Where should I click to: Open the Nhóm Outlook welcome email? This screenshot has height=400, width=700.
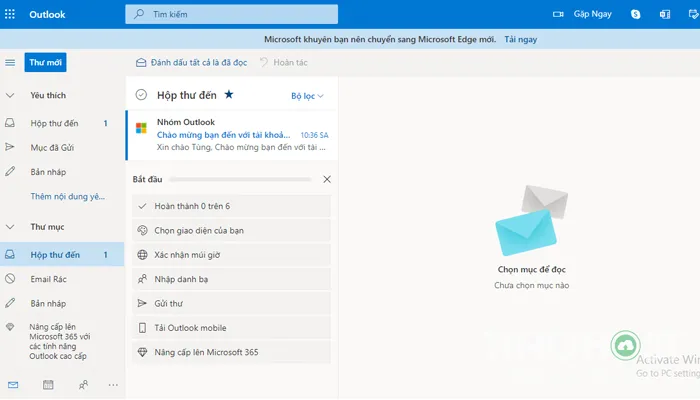(232, 134)
